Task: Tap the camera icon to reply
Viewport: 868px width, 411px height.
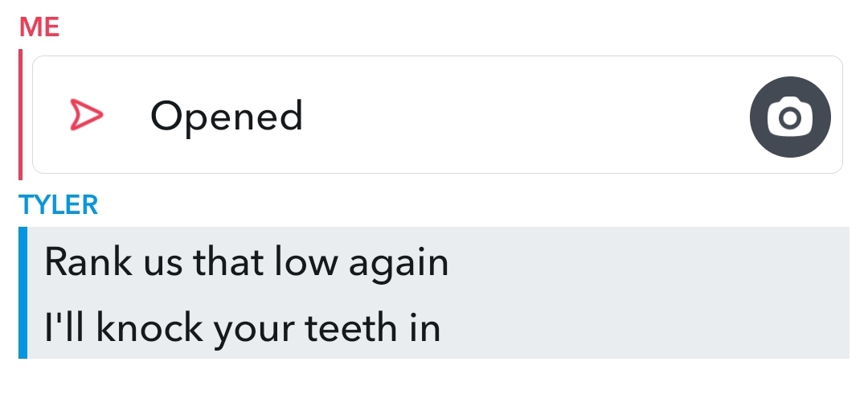Action: [790, 117]
